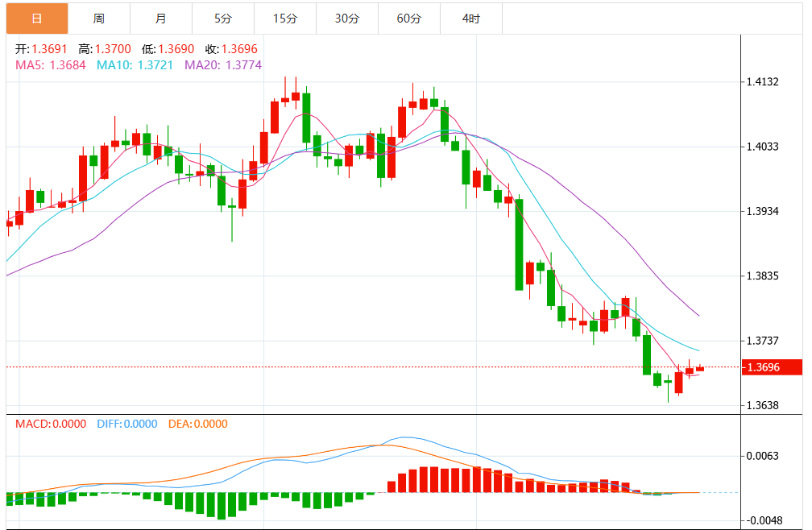Show the 30分 timeframe chart

(x=347, y=18)
